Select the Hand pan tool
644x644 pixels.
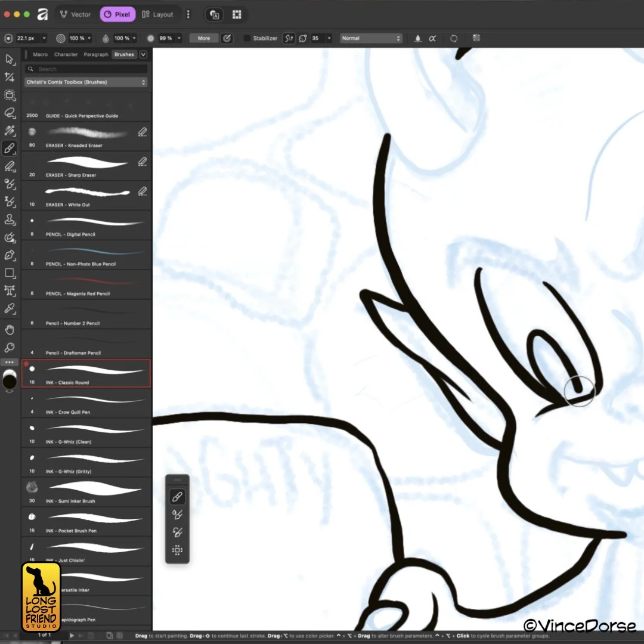click(x=10, y=330)
